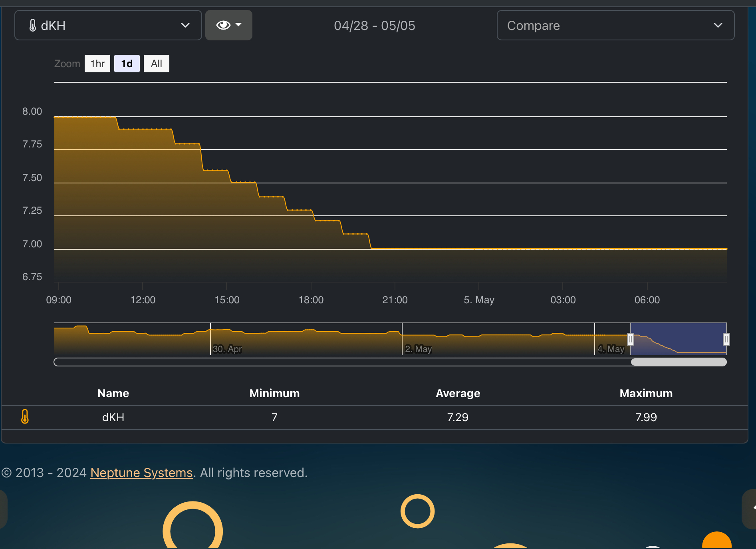Click the Average column header
The width and height of the screenshot is (756, 549).
pos(458,393)
